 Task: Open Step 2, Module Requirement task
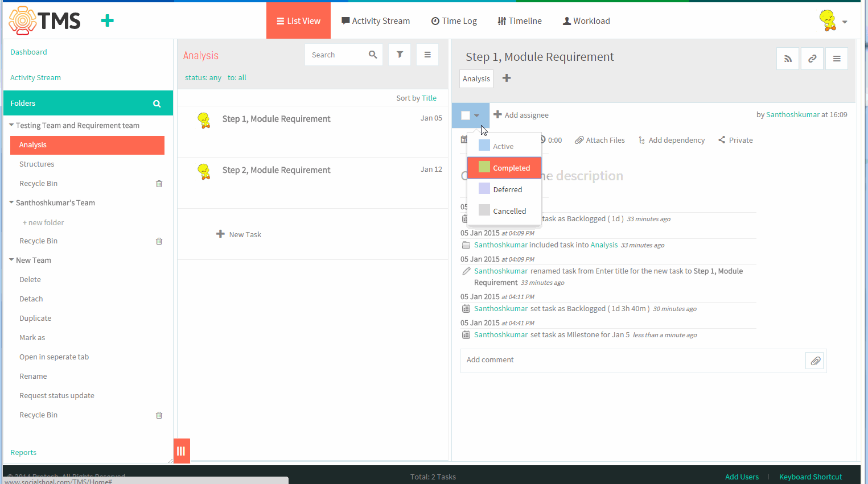[x=276, y=170]
